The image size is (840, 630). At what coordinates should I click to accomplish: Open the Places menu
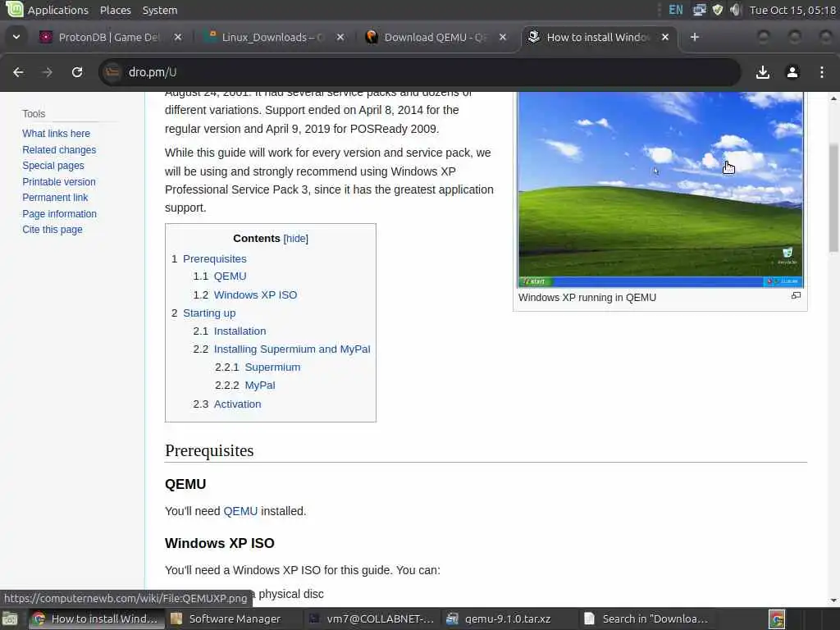[115, 10]
